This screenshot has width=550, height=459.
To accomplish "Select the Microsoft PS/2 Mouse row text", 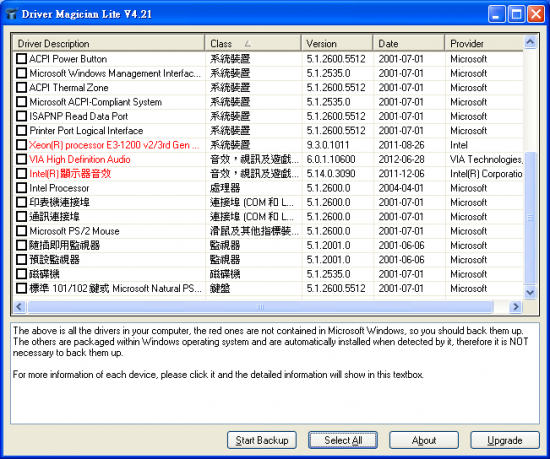I will (74, 231).
